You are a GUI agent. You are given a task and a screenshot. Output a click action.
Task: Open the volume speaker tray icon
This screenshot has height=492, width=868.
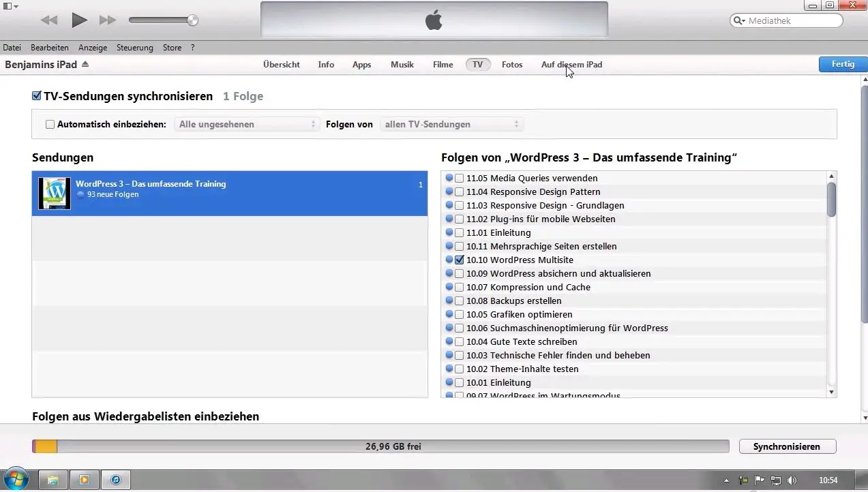(x=792, y=480)
